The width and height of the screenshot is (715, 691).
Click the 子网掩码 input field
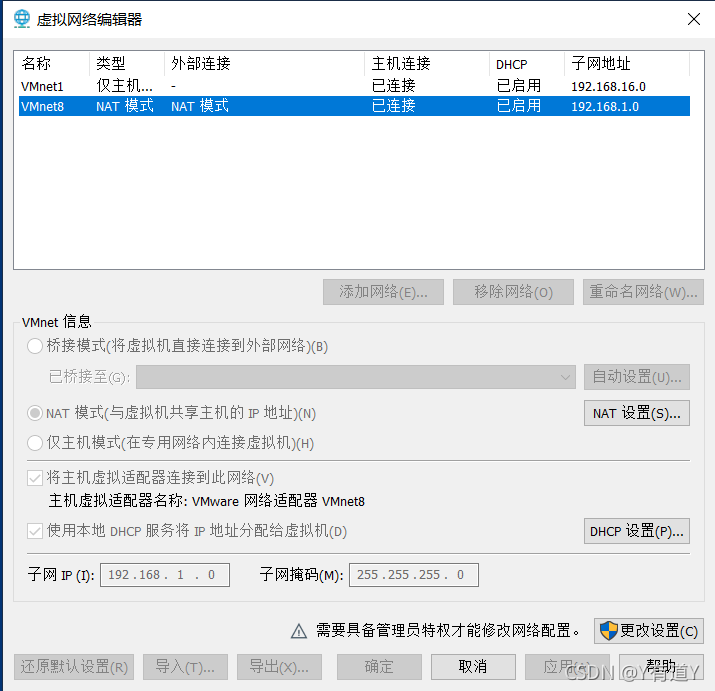pyautogui.click(x=414, y=575)
